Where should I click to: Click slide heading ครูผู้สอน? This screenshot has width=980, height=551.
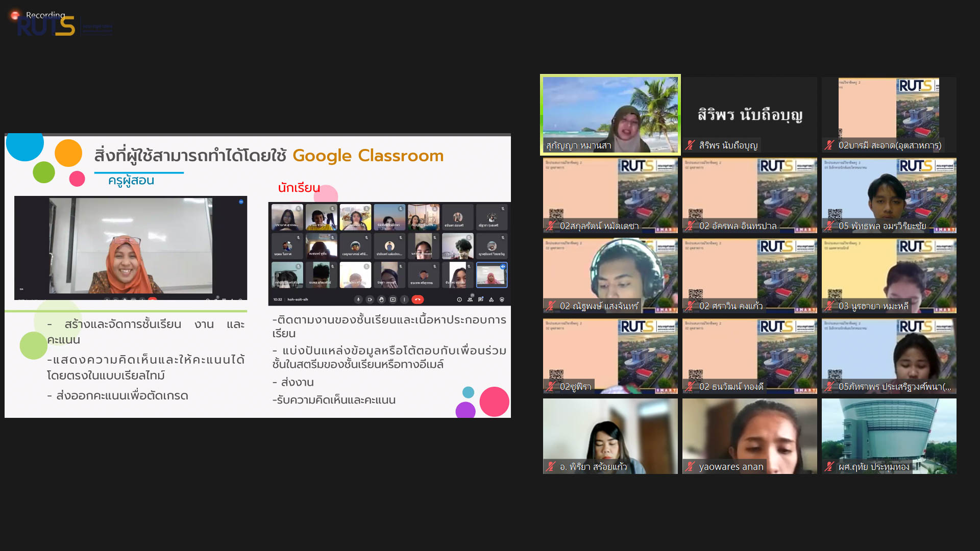tap(131, 181)
